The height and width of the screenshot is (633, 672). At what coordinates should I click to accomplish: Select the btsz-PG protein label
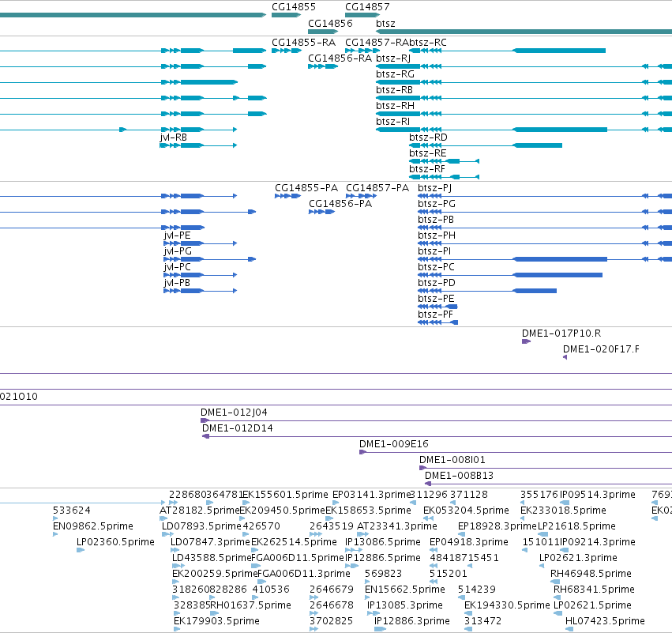436,204
